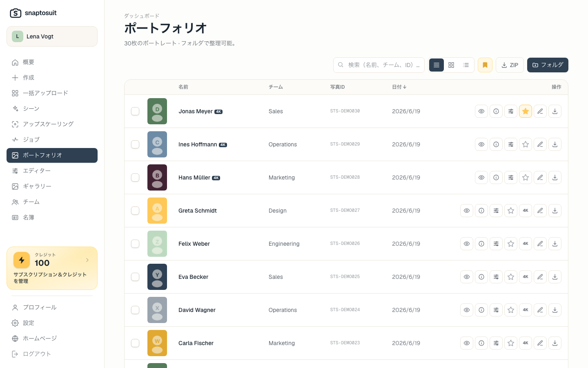The height and width of the screenshot is (368, 588).
Task: Sort by the 日付 date column
Action: tap(399, 87)
